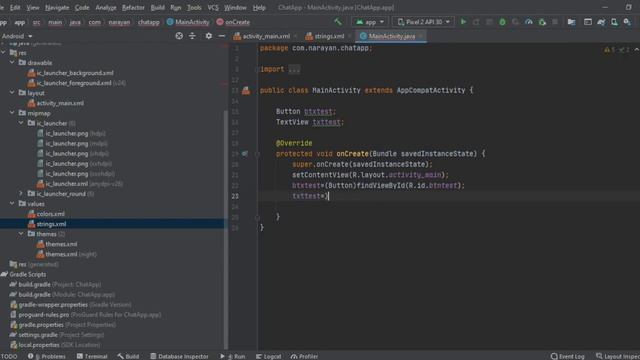Click the onCreate breadcrumb

point(233,22)
